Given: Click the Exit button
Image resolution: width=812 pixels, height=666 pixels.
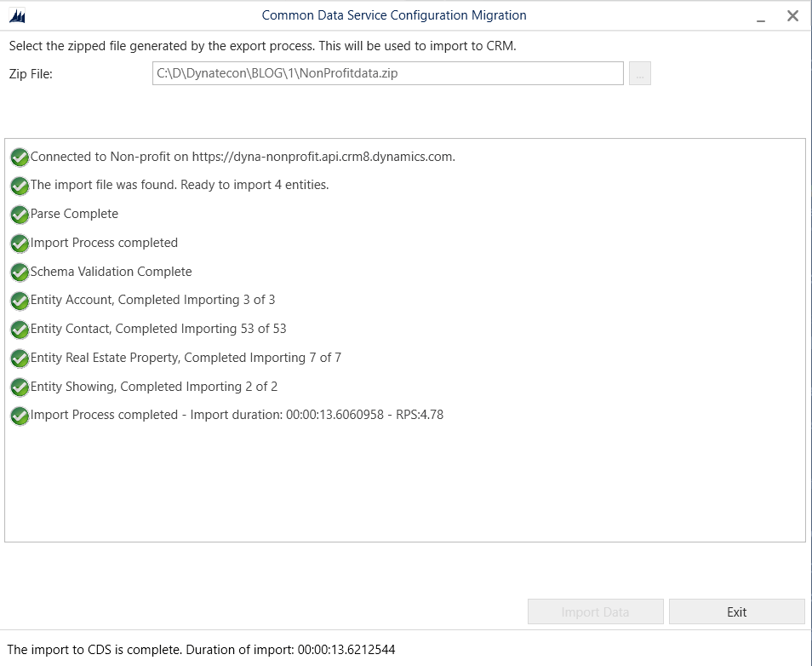Looking at the screenshot, I should [x=737, y=611].
